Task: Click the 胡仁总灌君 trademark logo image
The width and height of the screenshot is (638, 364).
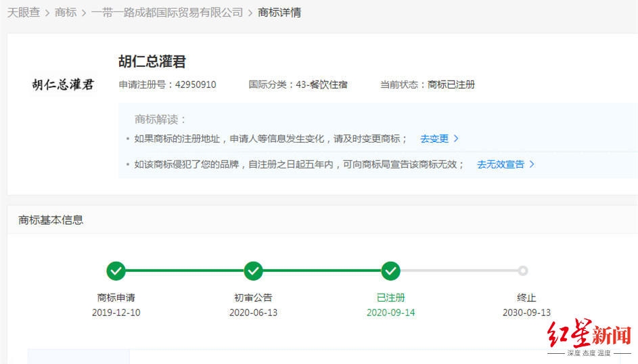Action: tap(63, 85)
